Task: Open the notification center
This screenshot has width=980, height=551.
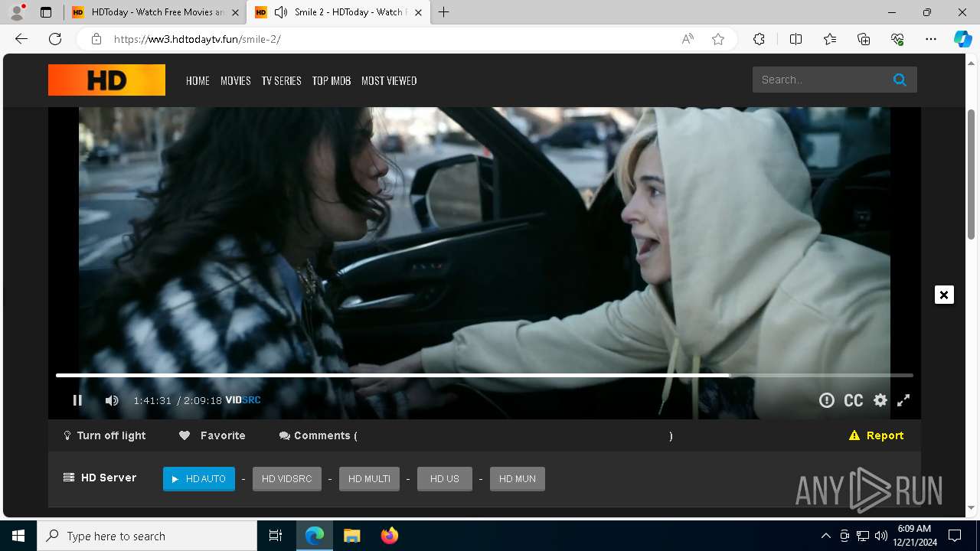Action: (x=955, y=536)
